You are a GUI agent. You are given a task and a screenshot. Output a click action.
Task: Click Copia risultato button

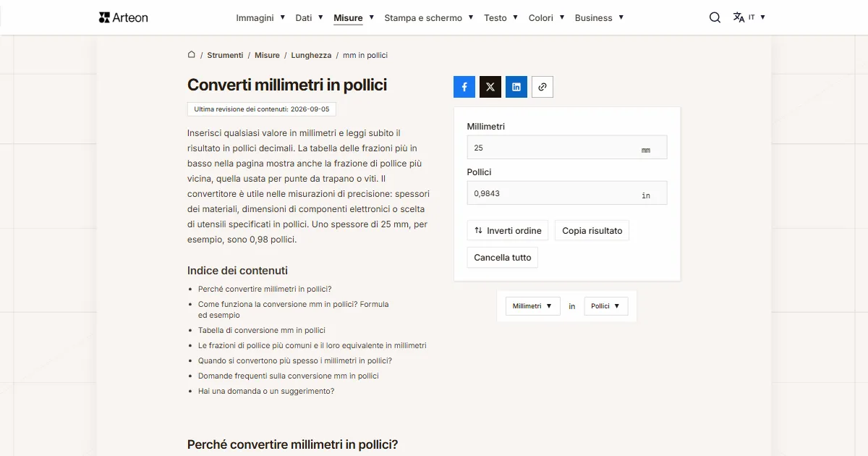(x=592, y=231)
